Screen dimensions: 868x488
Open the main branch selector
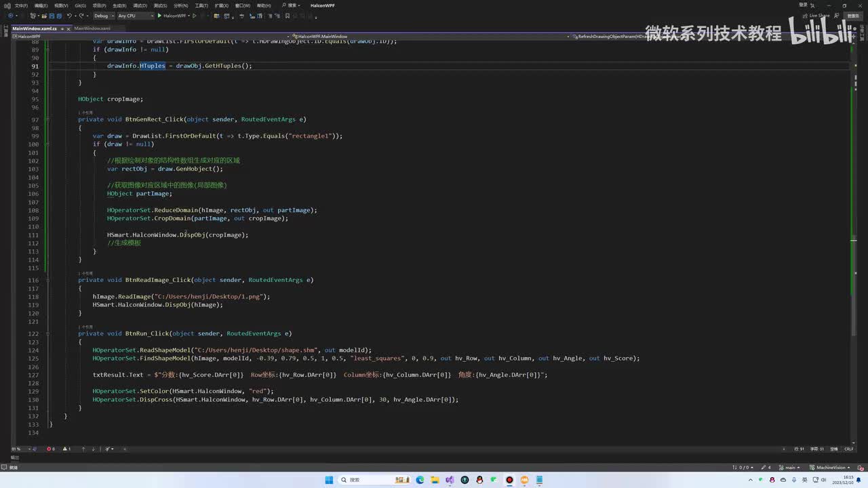(789, 467)
